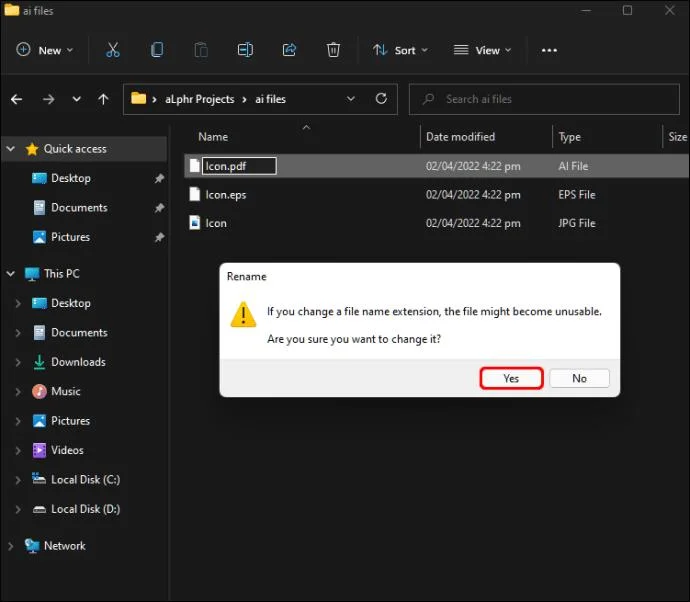The image size is (690, 602).
Task: Open the See more ellipsis menu
Action: 549,50
